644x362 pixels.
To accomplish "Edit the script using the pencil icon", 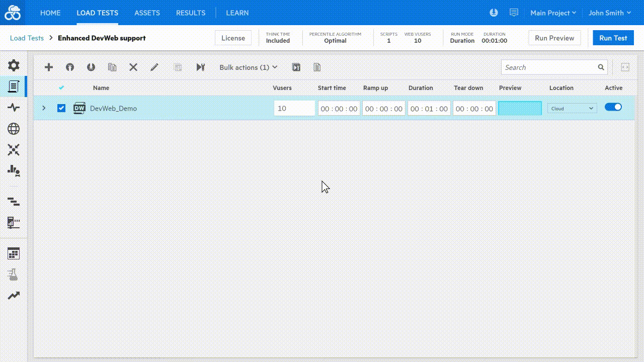I will pyautogui.click(x=154, y=67).
